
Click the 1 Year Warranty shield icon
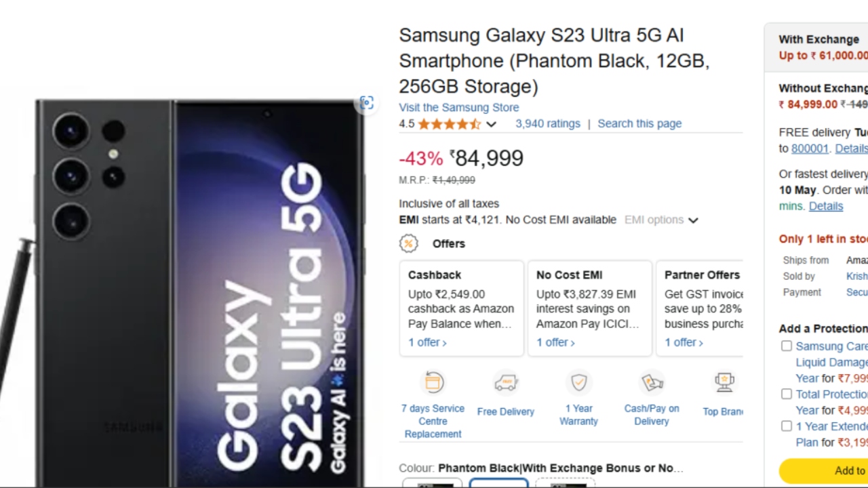point(578,383)
